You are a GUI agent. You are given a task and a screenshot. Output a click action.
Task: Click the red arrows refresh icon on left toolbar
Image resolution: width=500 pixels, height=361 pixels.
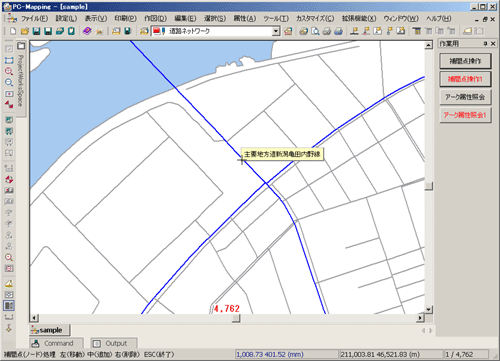coord(9,105)
